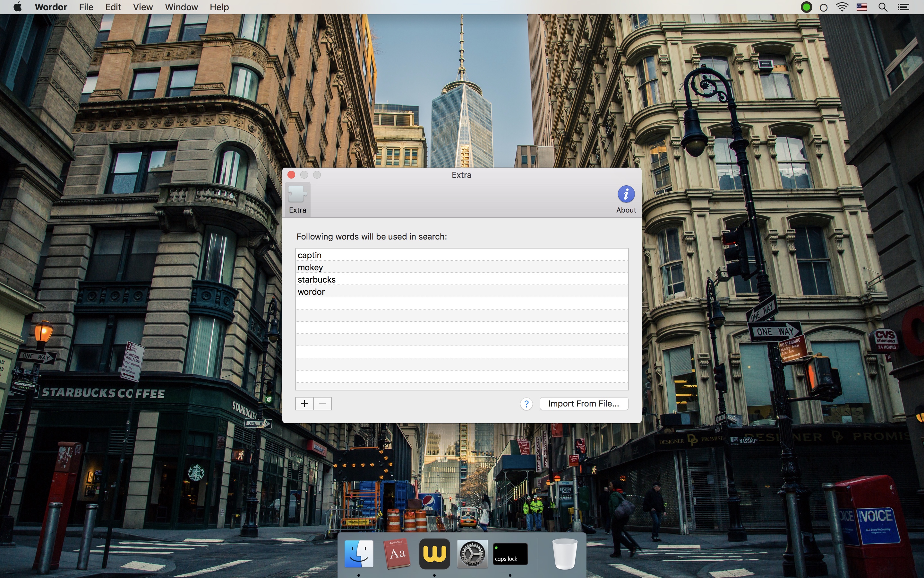Open the Trash in the Dock
This screenshot has width=924, height=578.
coord(565,554)
